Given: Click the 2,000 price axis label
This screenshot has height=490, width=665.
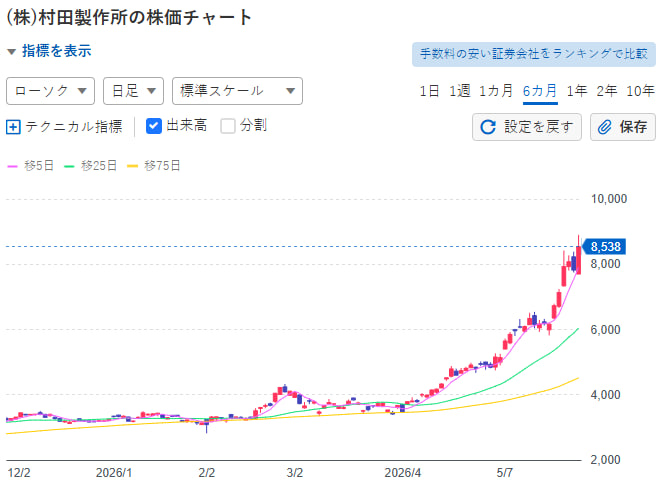Looking at the screenshot, I should pyautogui.click(x=605, y=460).
